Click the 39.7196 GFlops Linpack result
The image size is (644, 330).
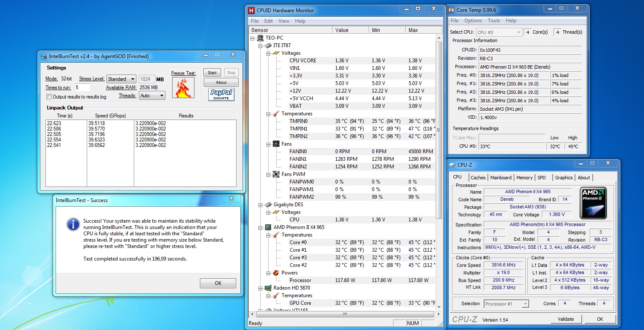coord(97,134)
